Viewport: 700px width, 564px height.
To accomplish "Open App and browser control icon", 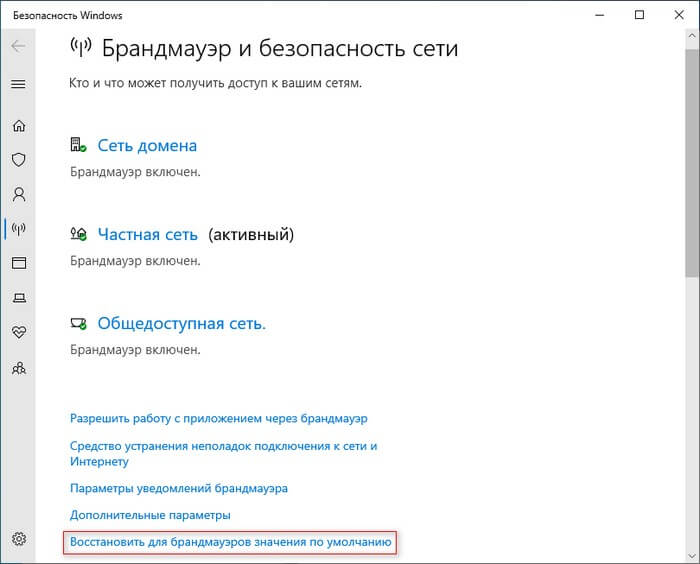I will click(18, 263).
